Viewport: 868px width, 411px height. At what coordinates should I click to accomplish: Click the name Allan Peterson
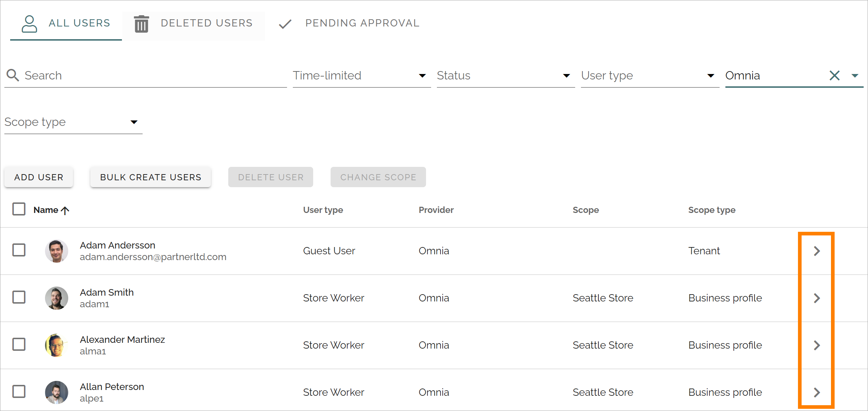click(112, 387)
